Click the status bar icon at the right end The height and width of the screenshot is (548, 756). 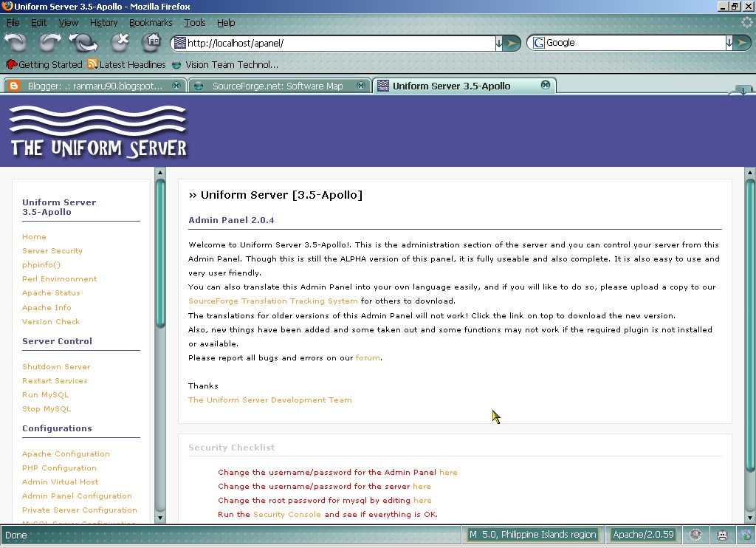coord(747,535)
